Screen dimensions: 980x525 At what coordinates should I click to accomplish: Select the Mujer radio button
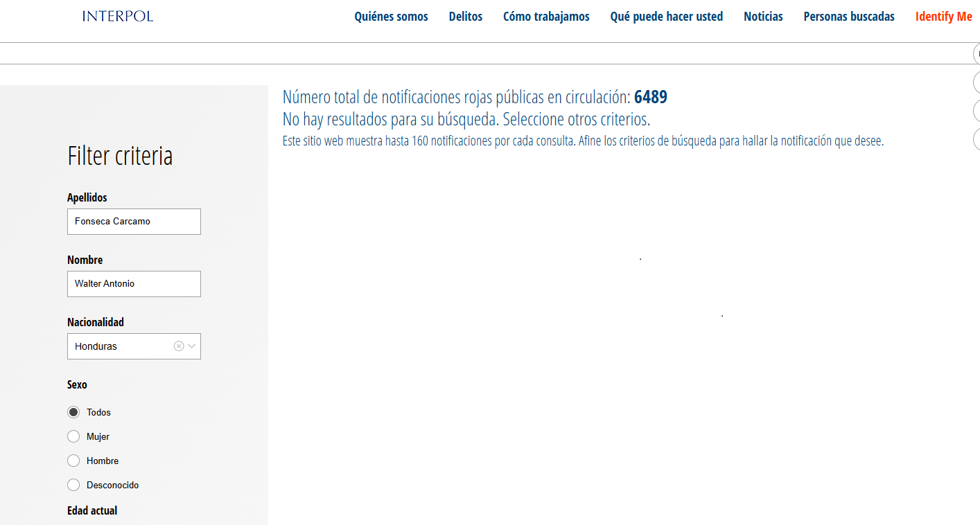pyautogui.click(x=73, y=436)
